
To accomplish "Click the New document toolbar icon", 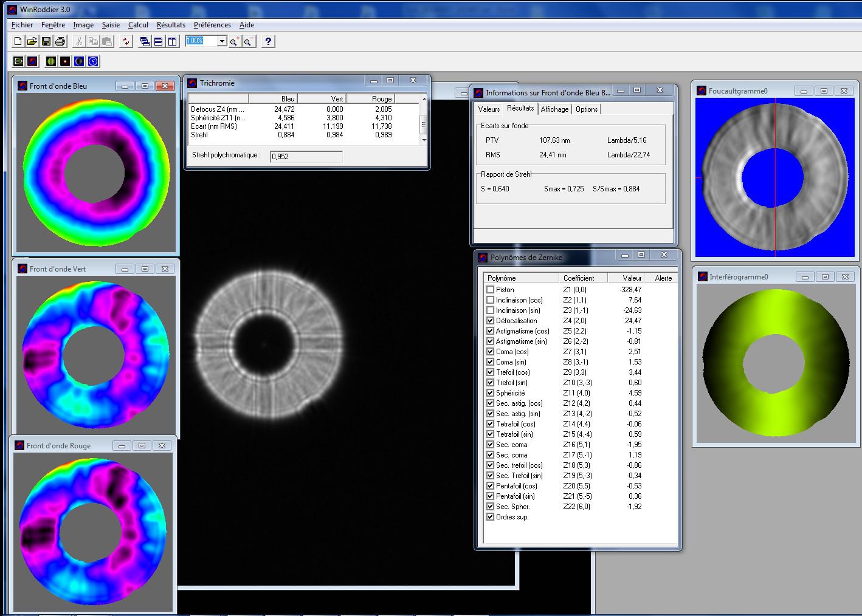I will tap(18, 41).
